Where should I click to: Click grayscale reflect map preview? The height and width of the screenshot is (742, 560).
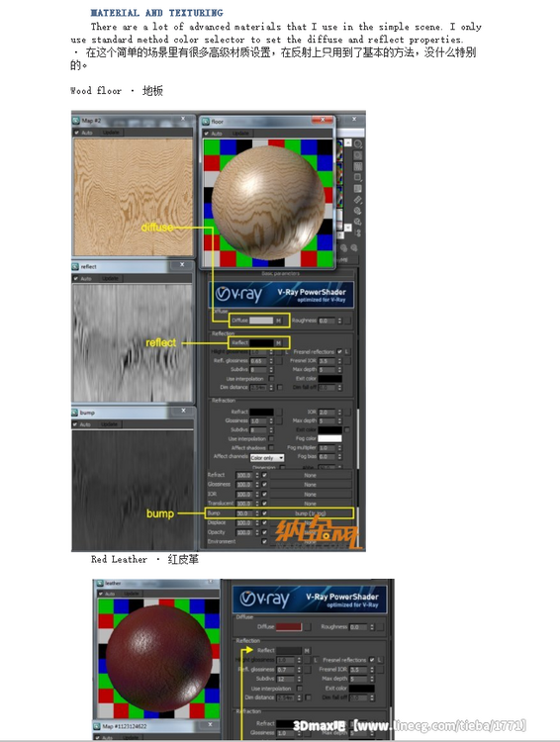point(133,342)
